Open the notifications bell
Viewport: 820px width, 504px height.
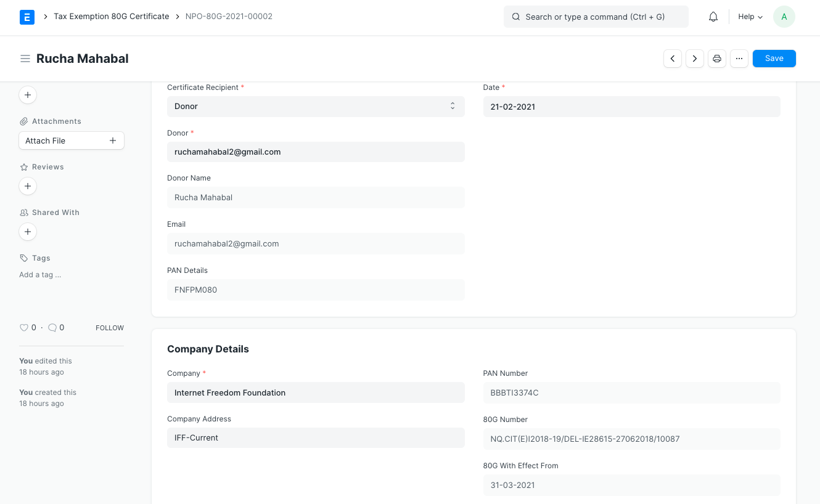click(713, 17)
